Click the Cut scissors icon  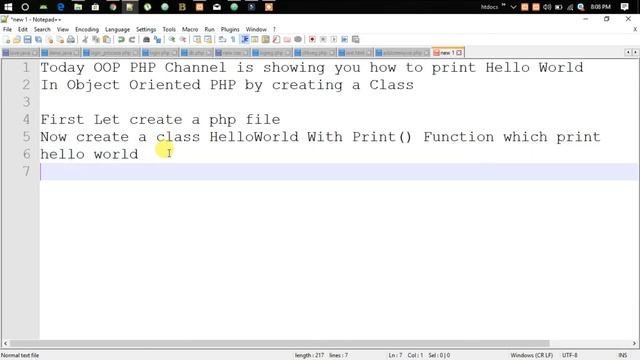85,40
